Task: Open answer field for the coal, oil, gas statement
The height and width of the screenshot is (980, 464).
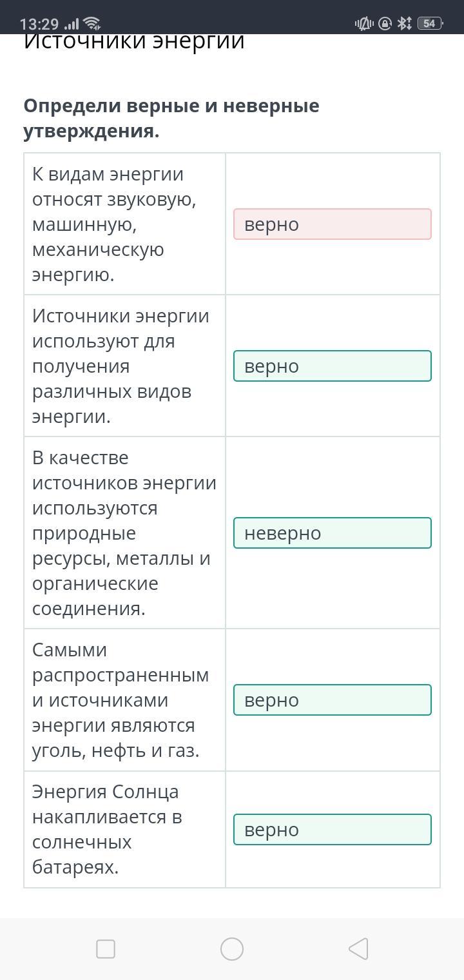Action: tap(332, 700)
